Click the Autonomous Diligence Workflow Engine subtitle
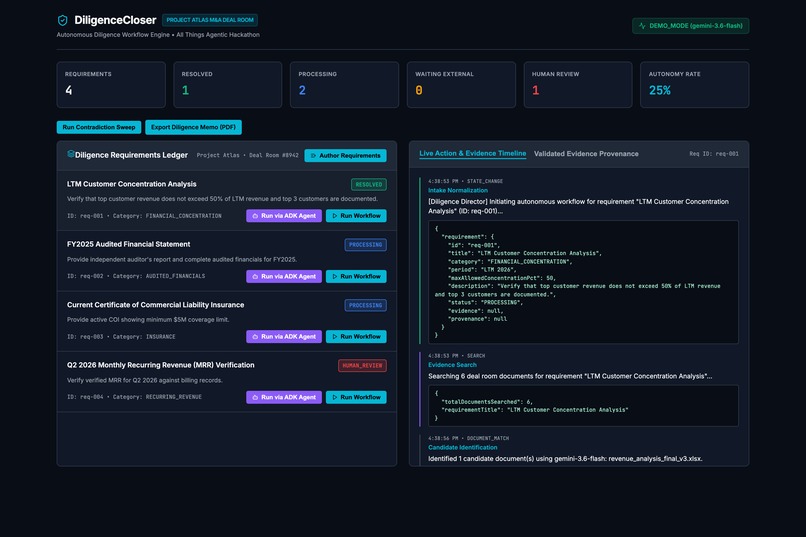 [x=158, y=35]
